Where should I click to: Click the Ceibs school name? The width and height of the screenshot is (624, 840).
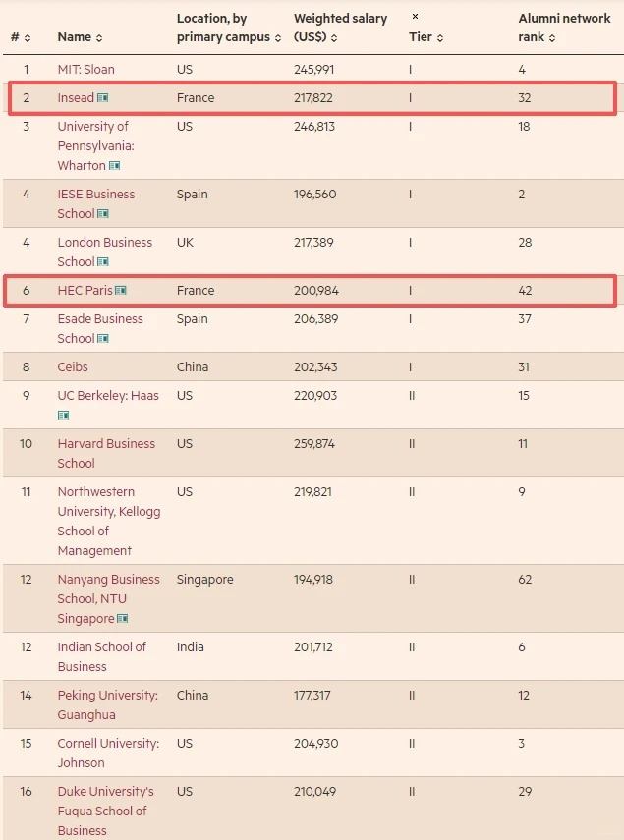coord(73,367)
